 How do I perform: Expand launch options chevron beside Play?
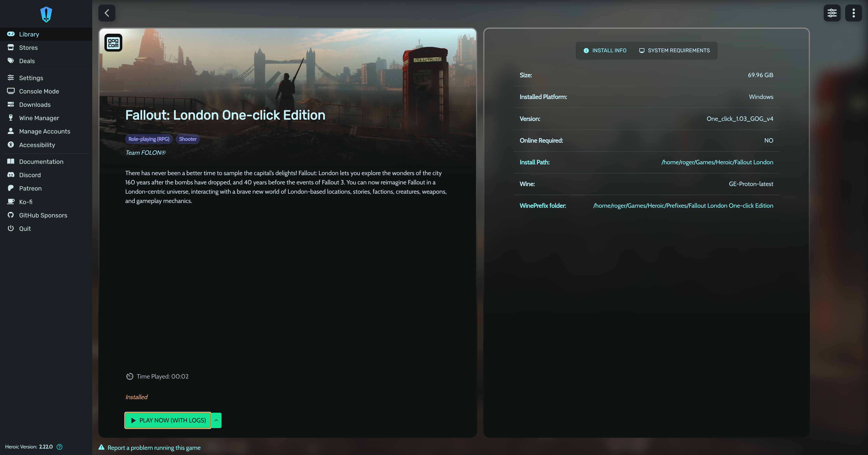tap(216, 420)
